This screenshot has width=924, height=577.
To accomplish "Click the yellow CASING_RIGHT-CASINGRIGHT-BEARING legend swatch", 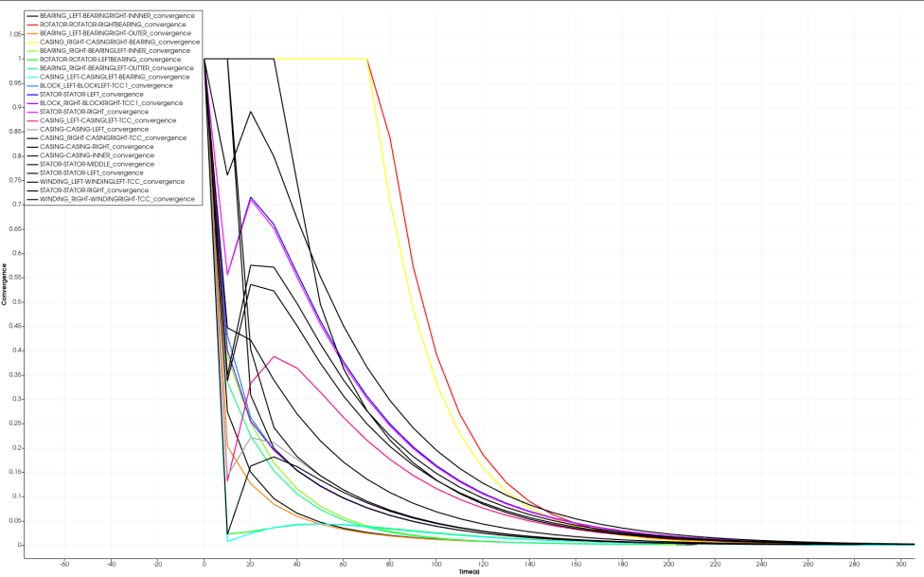I will pos(32,42).
